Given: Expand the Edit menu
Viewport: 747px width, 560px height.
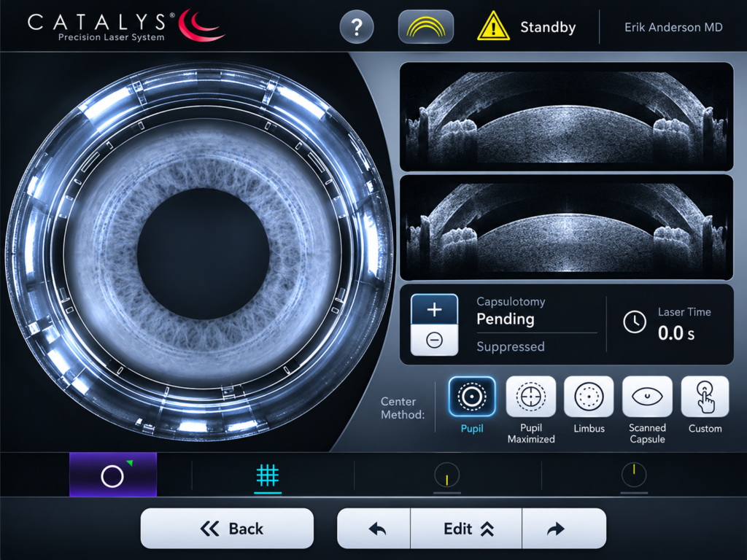Looking at the screenshot, I should tap(466, 529).
